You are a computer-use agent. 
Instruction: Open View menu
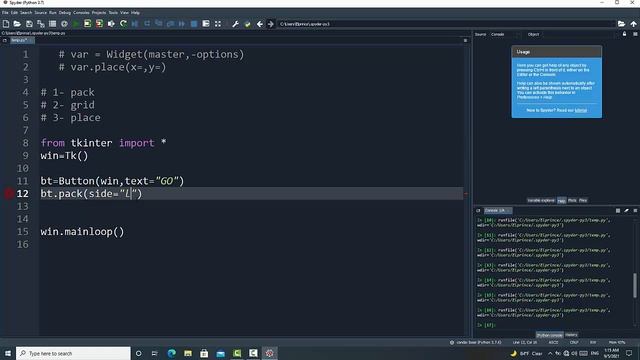tap(124, 13)
